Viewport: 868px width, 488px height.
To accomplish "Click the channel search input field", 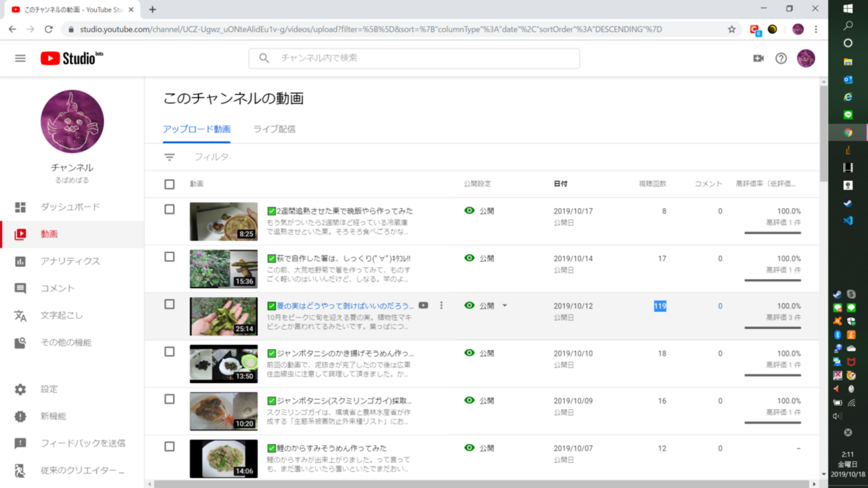I will tap(427, 58).
